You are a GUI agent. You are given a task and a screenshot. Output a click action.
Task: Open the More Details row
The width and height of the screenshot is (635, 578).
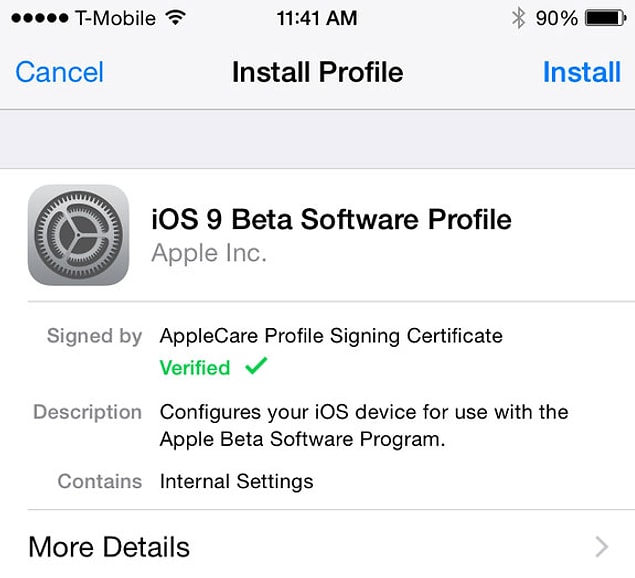[x=318, y=546]
